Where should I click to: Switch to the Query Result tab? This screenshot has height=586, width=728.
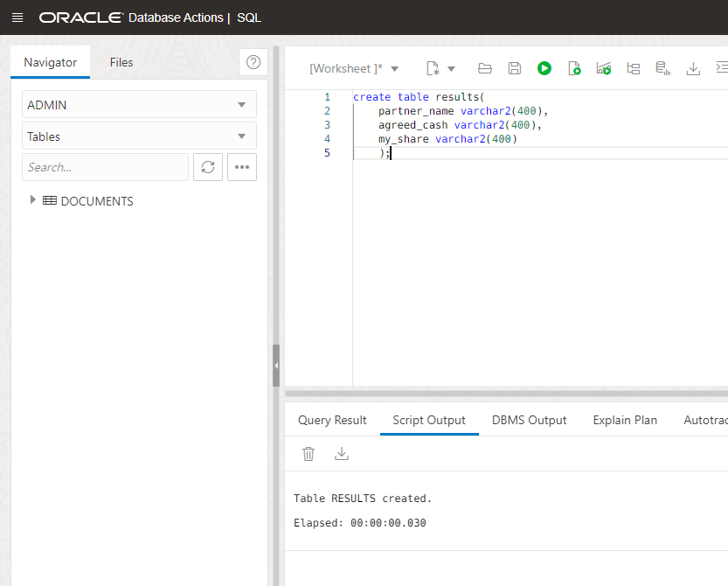pos(332,420)
